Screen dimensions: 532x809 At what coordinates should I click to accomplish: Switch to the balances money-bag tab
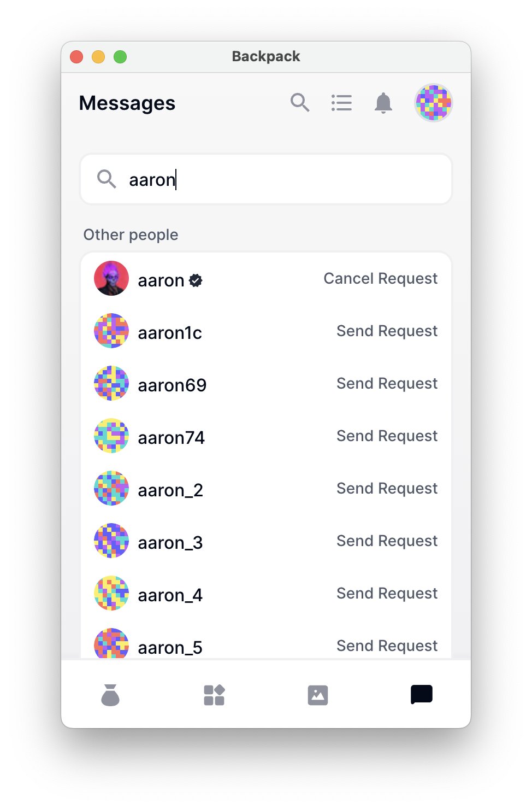pyautogui.click(x=111, y=695)
